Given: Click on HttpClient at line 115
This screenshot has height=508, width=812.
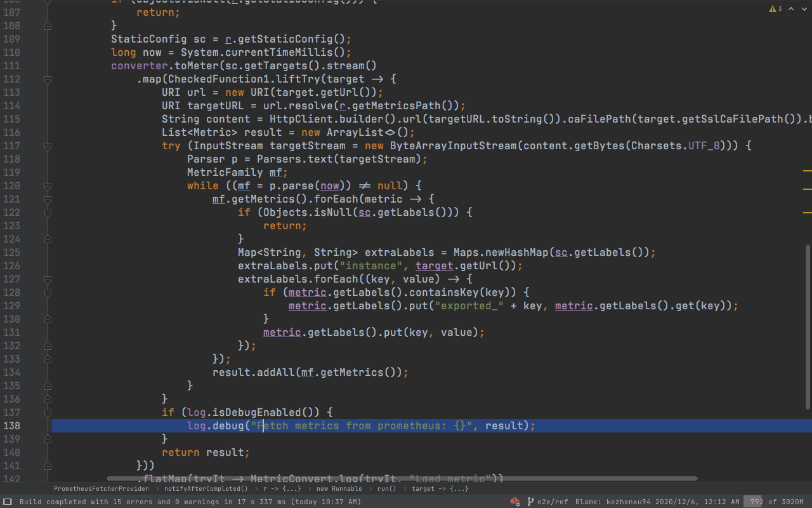Looking at the screenshot, I should (x=301, y=119).
